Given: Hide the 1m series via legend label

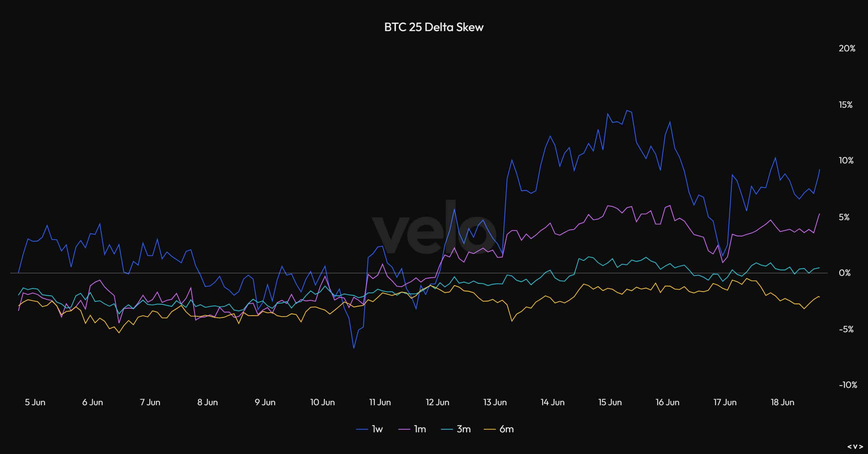Looking at the screenshot, I should pos(420,429).
